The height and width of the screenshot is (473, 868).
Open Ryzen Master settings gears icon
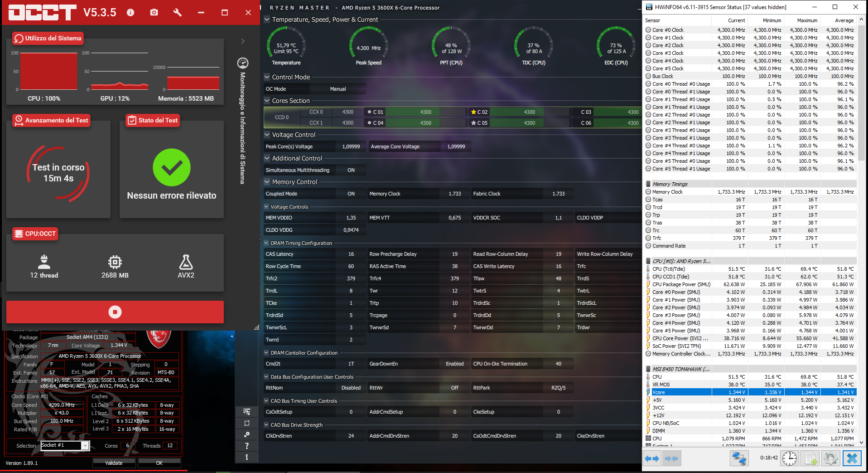click(247, 434)
